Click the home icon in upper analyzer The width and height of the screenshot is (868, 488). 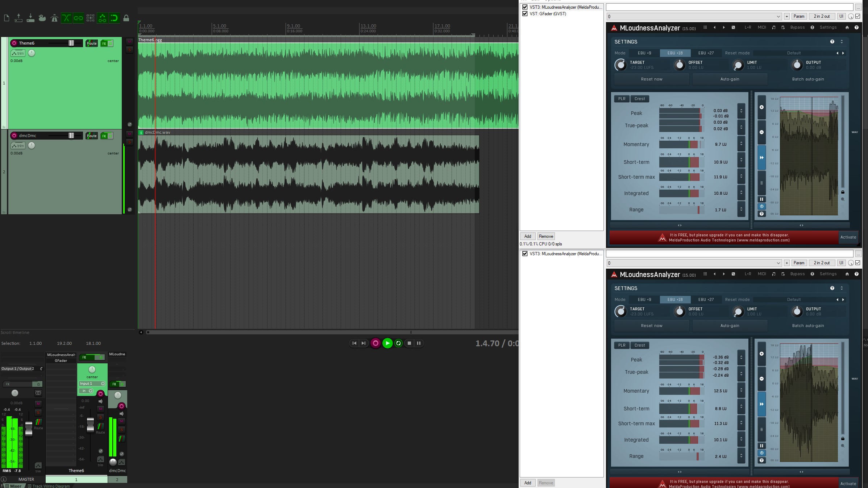[x=847, y=28]
